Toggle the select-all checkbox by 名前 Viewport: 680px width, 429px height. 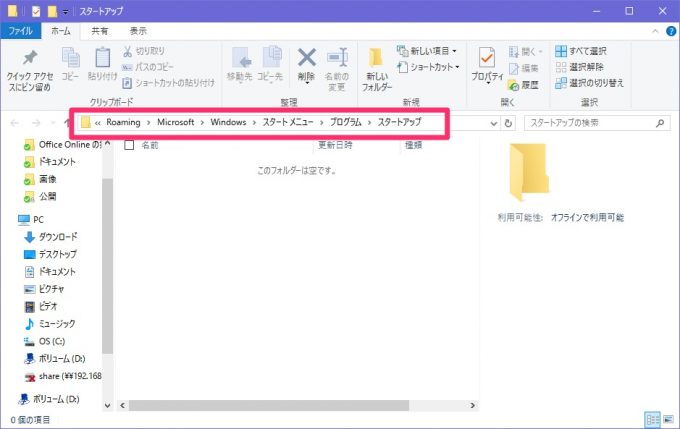pos(129,145)
